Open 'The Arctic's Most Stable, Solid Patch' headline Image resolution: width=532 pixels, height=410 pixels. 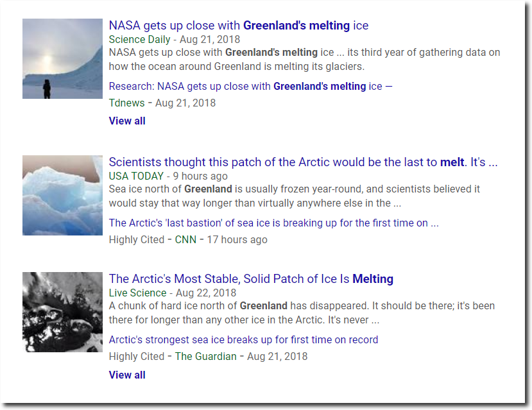pyautogui.click(x=251, y=278)
